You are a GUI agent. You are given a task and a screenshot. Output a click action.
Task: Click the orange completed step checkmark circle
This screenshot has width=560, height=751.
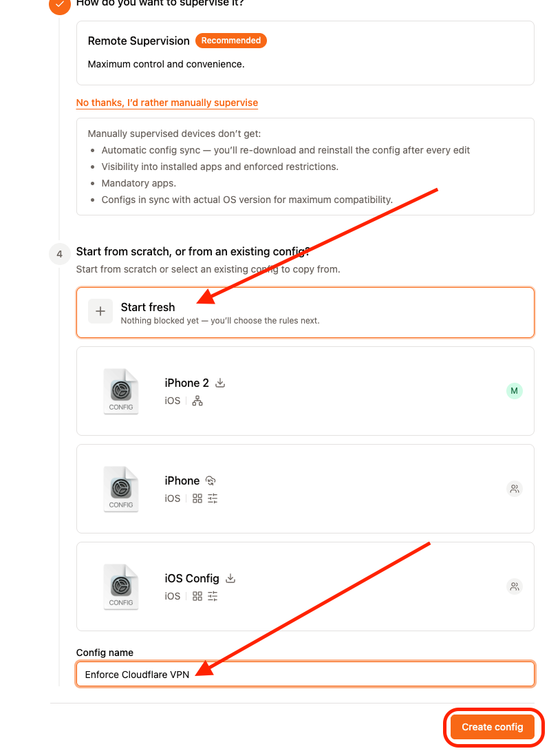pos(60,5)
